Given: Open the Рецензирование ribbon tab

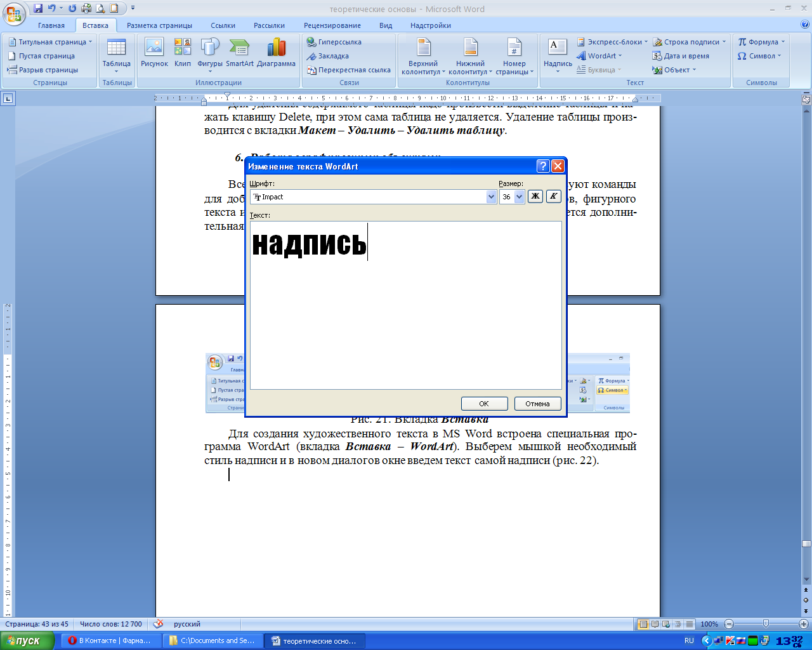Looking at the screenshot, I should point(332,25).
